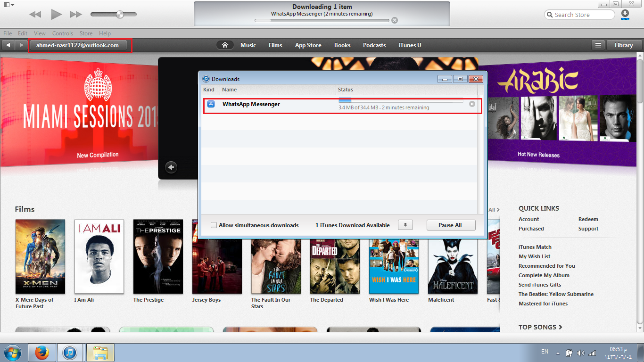This screenshot has height=362, width=644.
Task: Open the ahmed-nasr1122@outlook.com account button
Action: pos(78,45)
